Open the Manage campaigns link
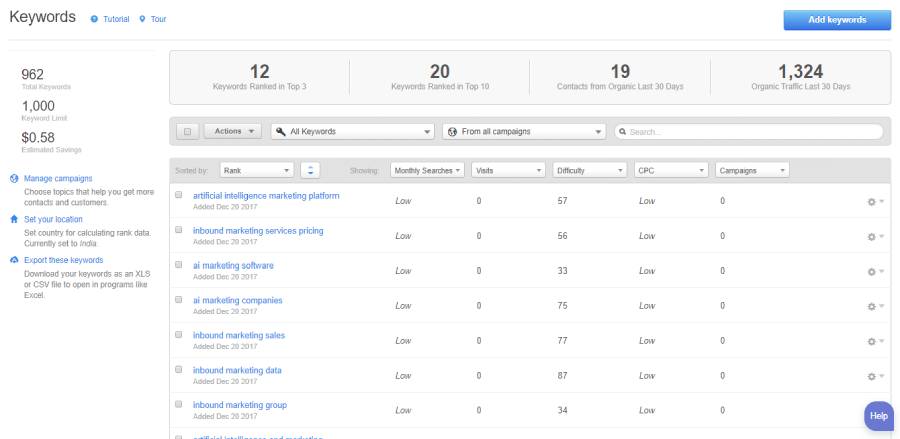The width and height of the screenshot is (900, 439). [58, 178]
